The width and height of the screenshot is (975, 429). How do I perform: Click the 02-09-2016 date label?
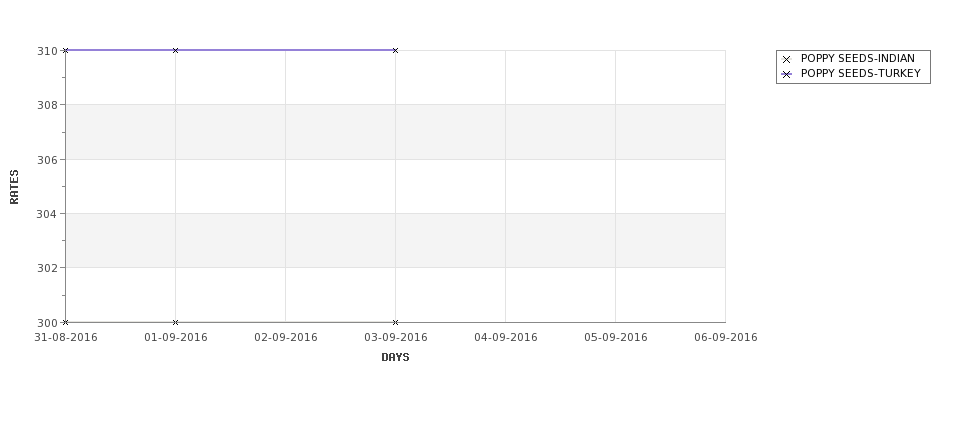coord(285,337)
